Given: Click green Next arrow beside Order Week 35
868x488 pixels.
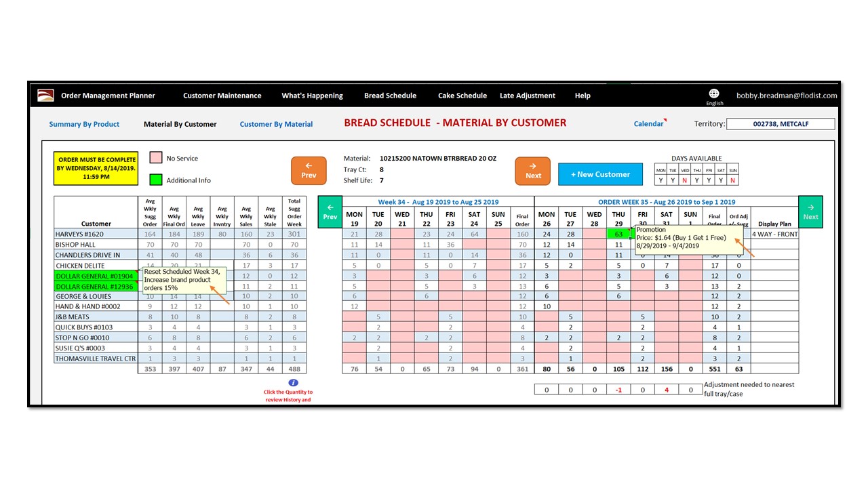Looking at the screenshot, I should pos(810,211).
